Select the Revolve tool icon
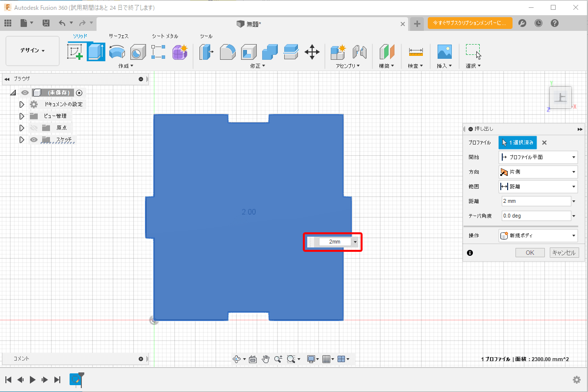The image size is (588, 392). click(x=117, y=51)
